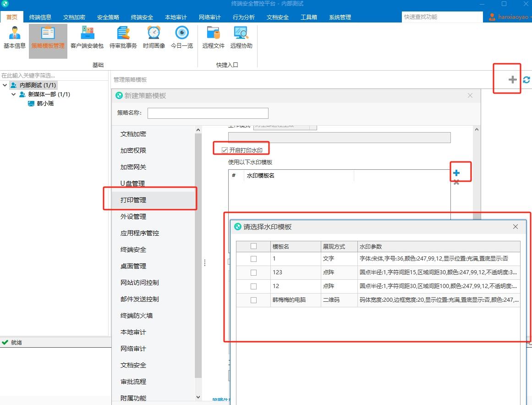Click the blue refresh icon

click(x=526, y=79)
